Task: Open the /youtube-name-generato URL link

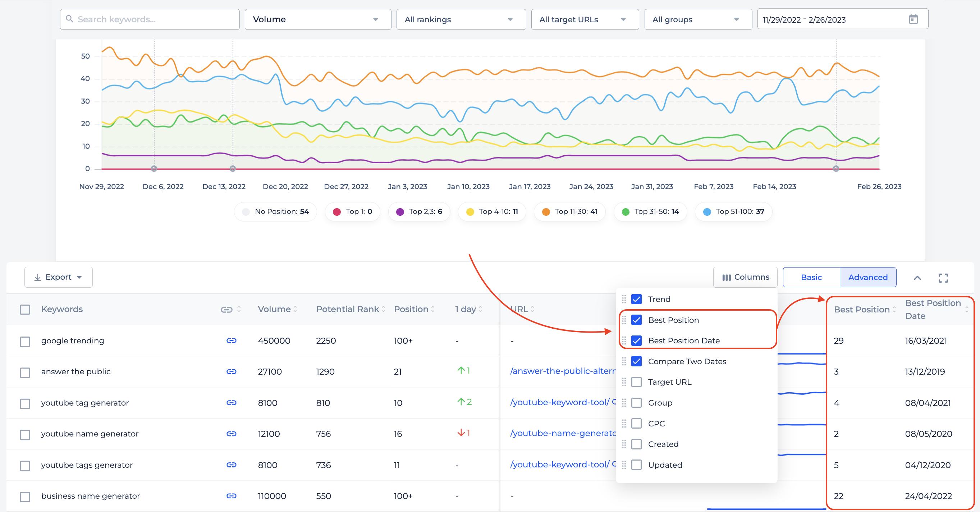Action: [562, 434]
